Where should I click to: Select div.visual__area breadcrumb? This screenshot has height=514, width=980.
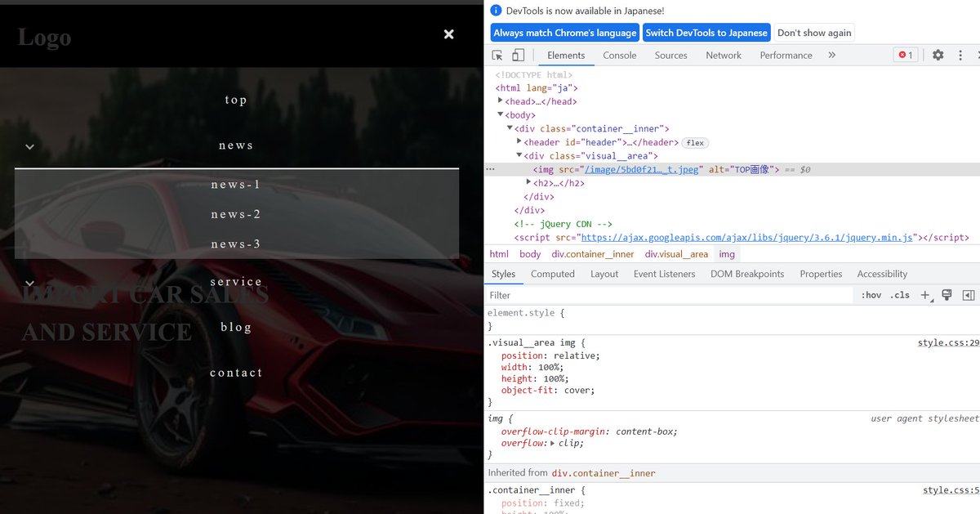pyautogui.click(x=677, y=254)
